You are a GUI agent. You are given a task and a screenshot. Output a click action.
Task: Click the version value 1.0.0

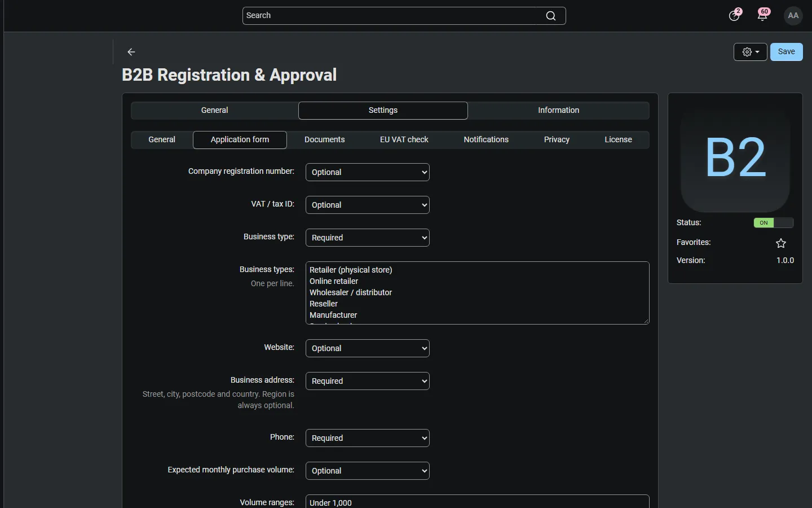(785, 261)
